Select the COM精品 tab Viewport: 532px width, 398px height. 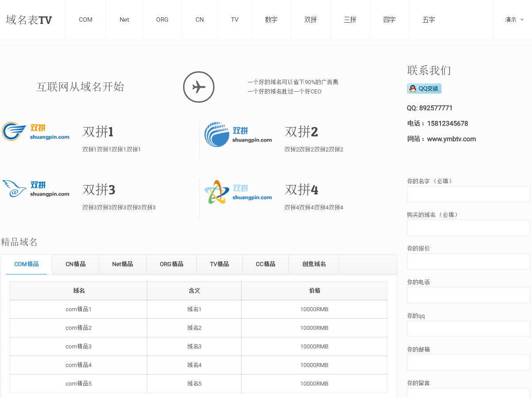click(27, 264)
